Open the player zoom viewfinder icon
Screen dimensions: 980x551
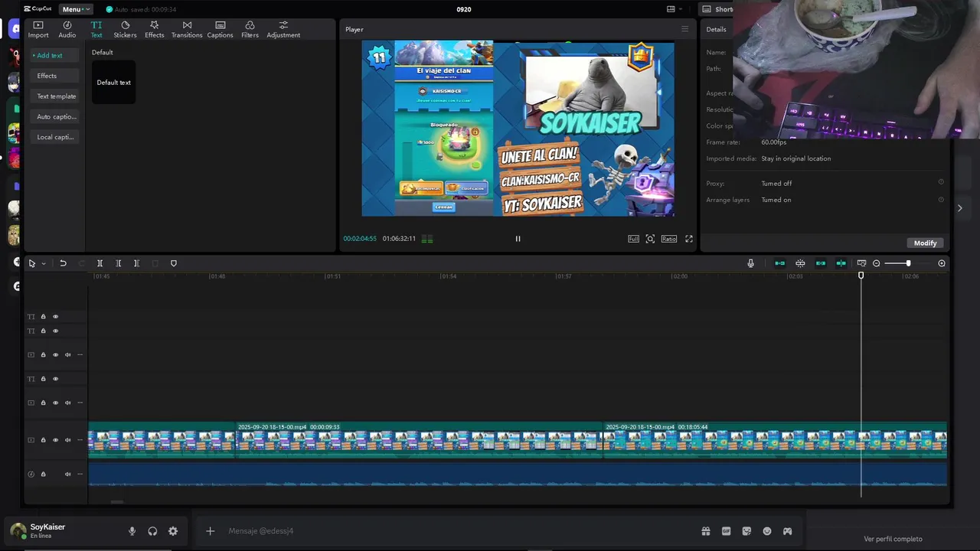tap(650, 239)
